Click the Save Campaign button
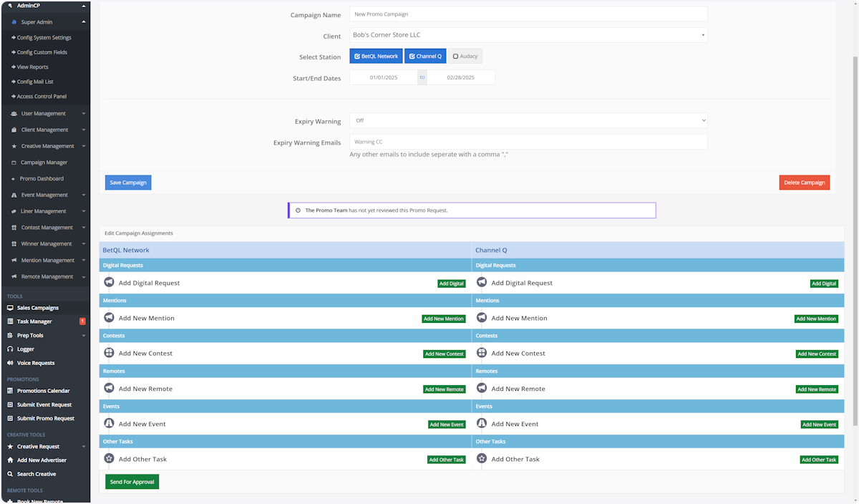The width and height of the screenshot is (859, 504). click(x=128, y=183)
